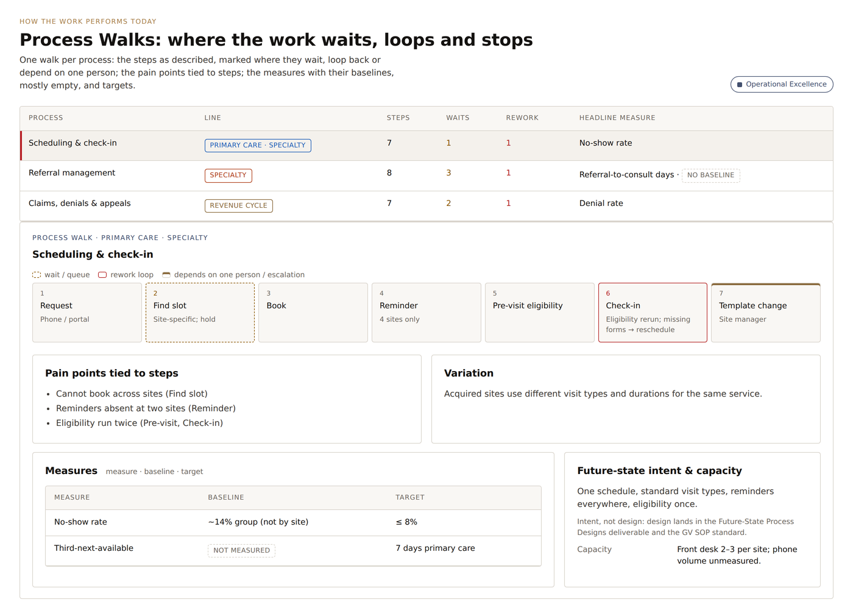853x616 pixels.
Task: Open step 5 Pre-visit eligibility card
Action: pos(540,313)
